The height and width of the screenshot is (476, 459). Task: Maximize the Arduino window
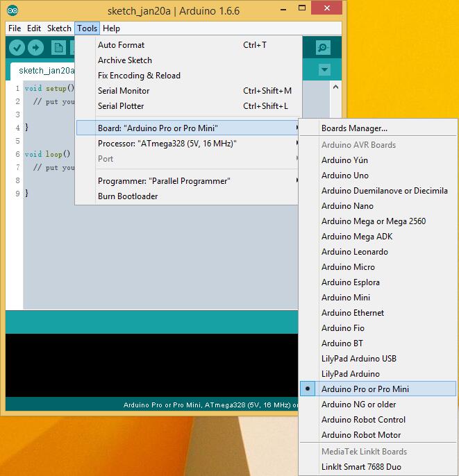coord(302,8)
